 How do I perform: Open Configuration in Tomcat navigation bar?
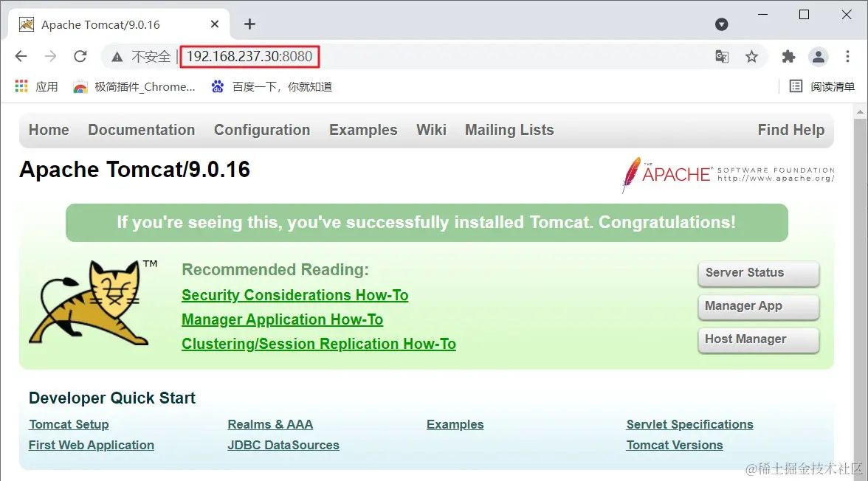tap(262, 130)
